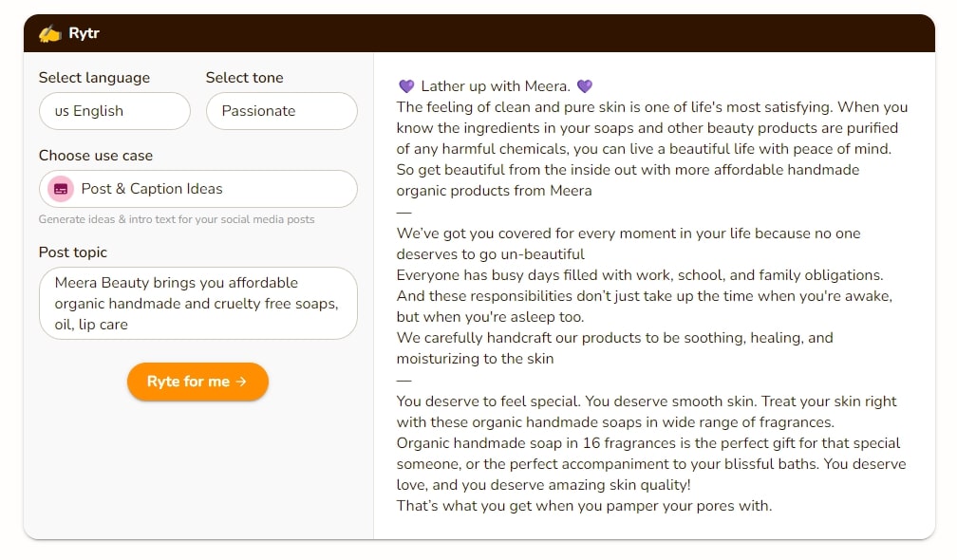Click the Post topic label
Viewport: 957px width, 560px height.
pyautogui.click(x=72, y=252)
